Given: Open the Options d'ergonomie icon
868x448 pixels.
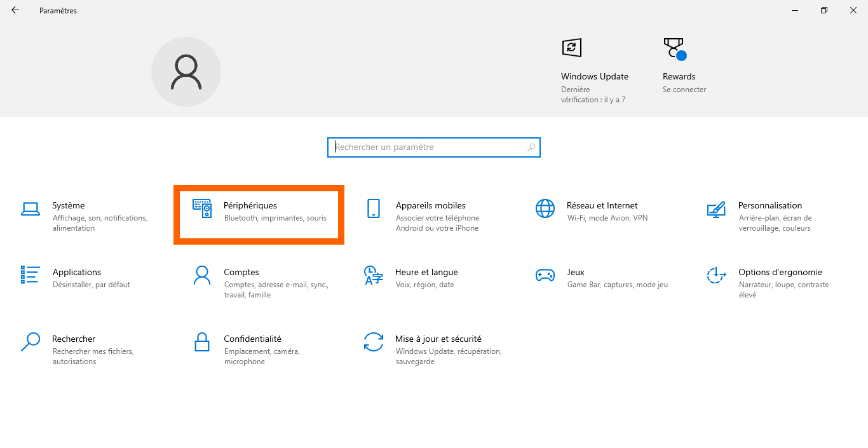Looking at the screenshot, I should 716,275.
